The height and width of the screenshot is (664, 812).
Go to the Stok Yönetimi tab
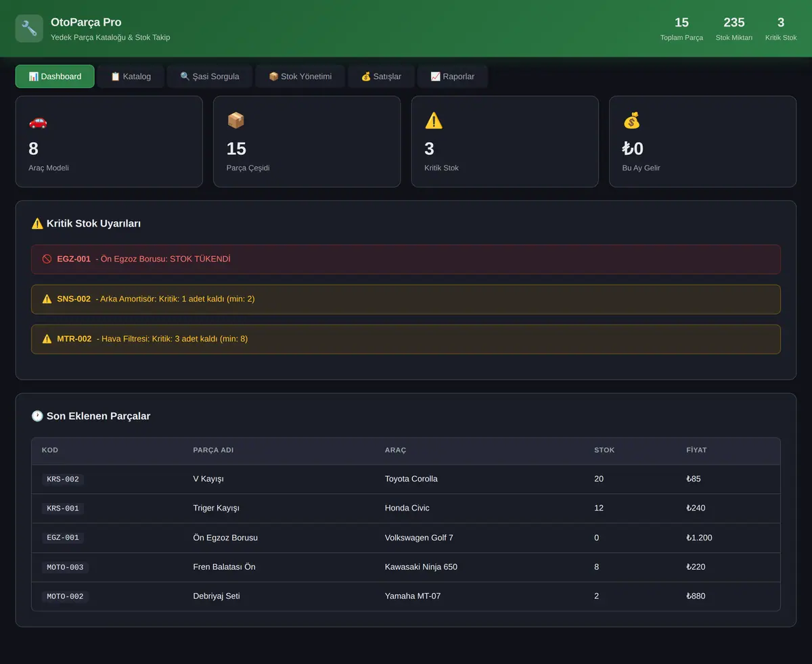click(300, 76)
